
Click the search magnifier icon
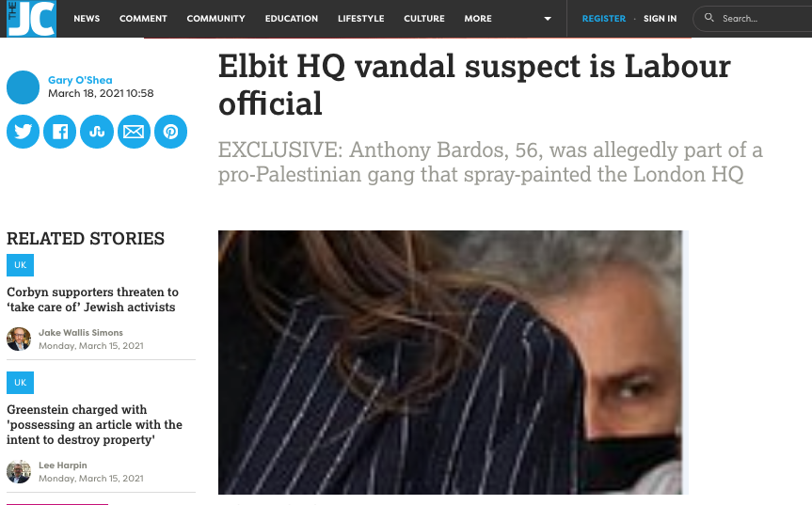coord(709,18)
